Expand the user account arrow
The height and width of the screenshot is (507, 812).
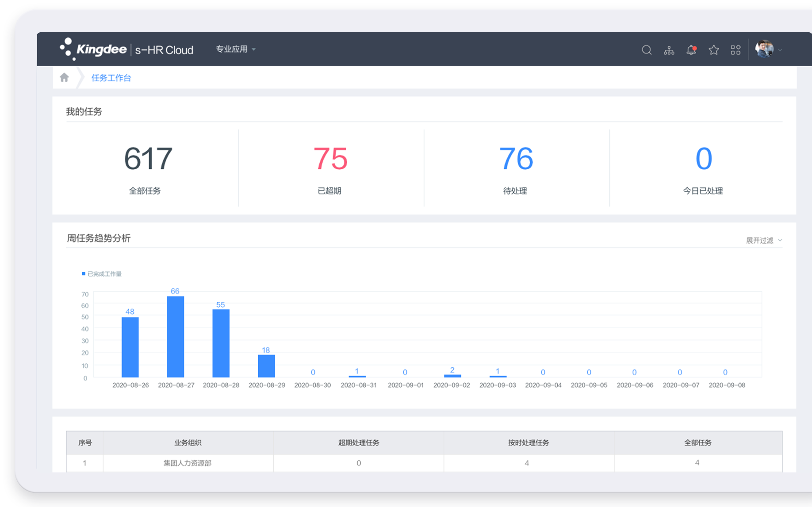[x=781, y=50]
